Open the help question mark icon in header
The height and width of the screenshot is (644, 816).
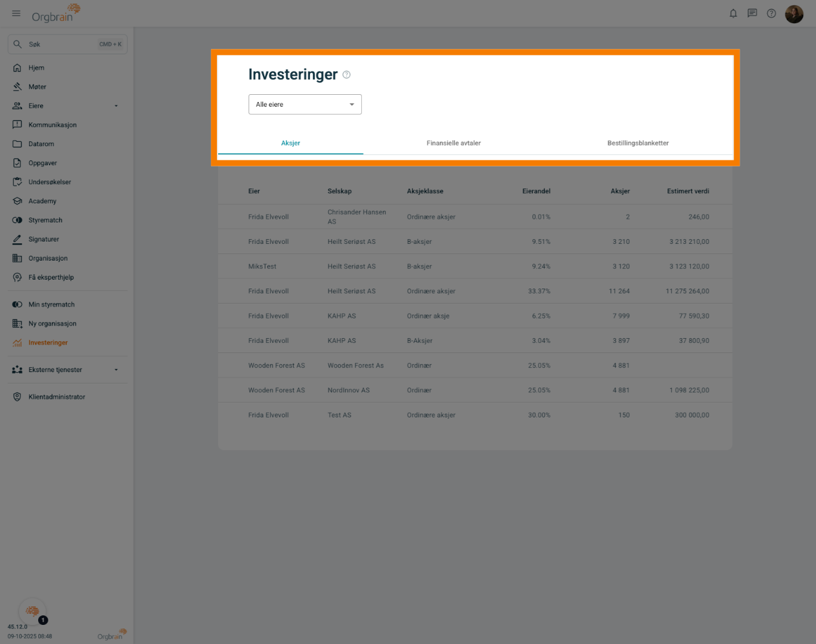click(771, 13)
